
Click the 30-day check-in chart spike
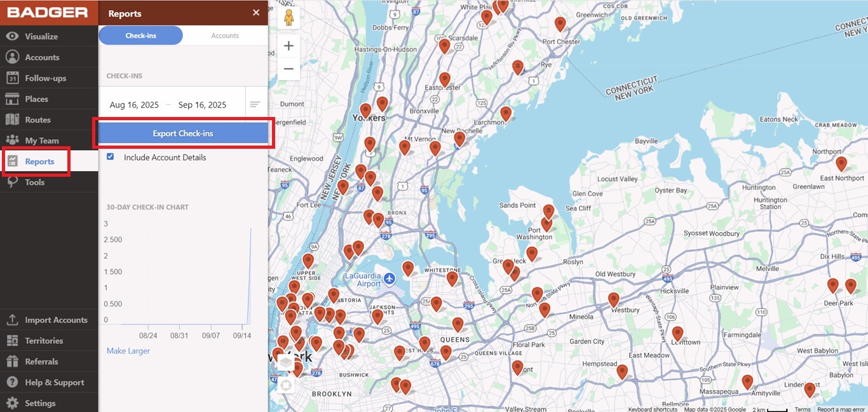tap(250, 275)
